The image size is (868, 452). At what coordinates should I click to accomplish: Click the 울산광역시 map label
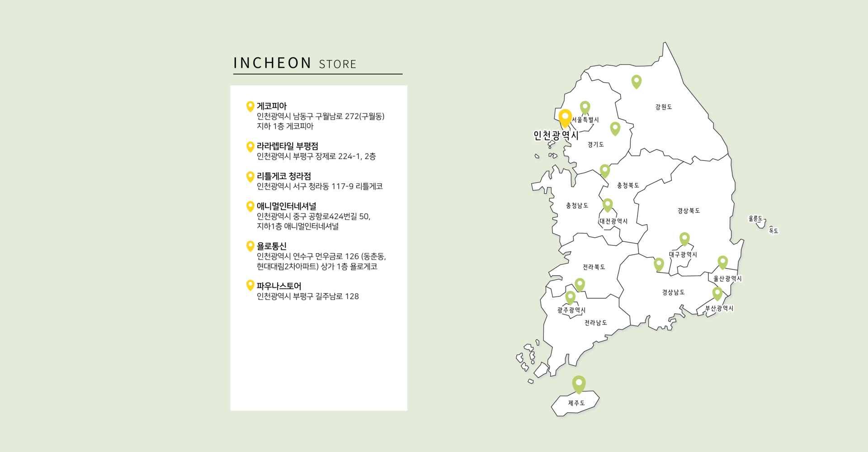(727, 278)
